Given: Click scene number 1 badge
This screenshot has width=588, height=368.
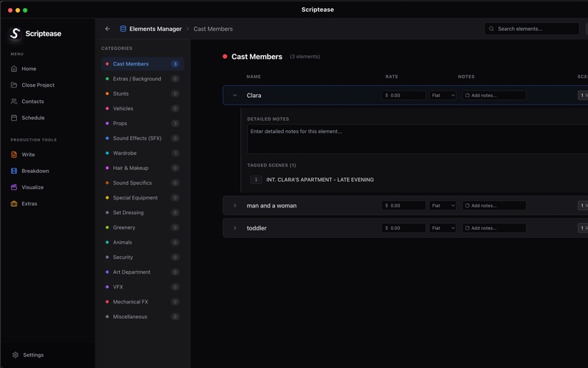Looking at the screenshot, I should coord(256,180).
